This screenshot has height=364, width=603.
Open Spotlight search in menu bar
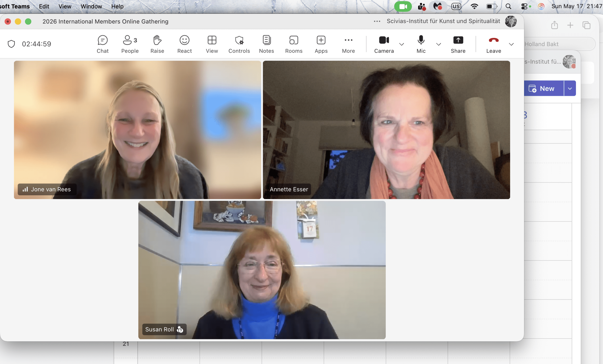click(x=508, y=6)
